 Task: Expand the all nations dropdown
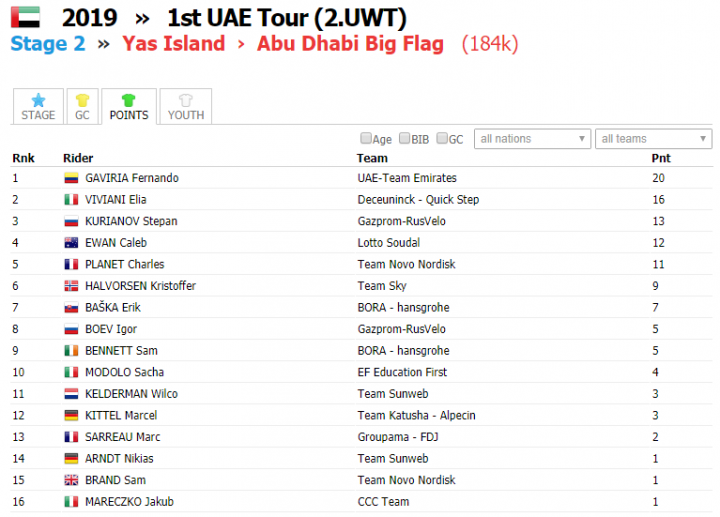532,139
